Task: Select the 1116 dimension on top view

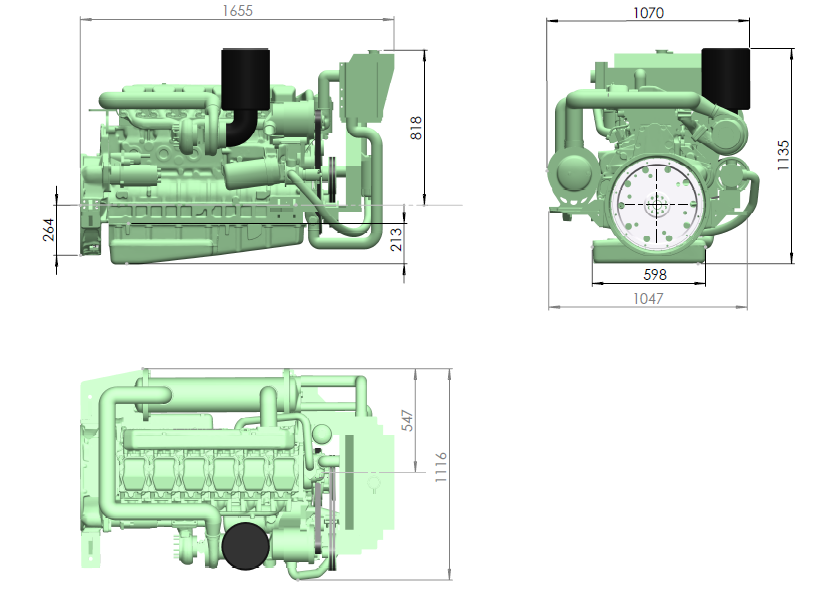Action: click(x=441, y=467)
